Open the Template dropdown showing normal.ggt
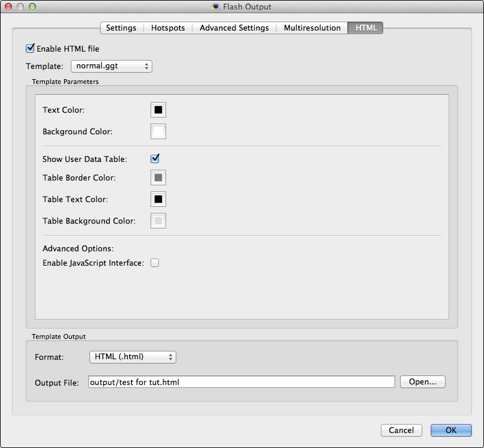The width and height of the screenshot is (484, 448). 111,66
